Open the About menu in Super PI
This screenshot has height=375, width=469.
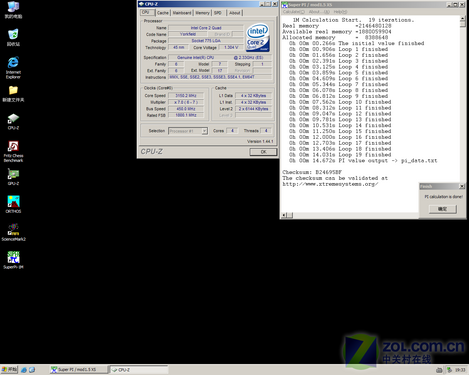[319, 12]
